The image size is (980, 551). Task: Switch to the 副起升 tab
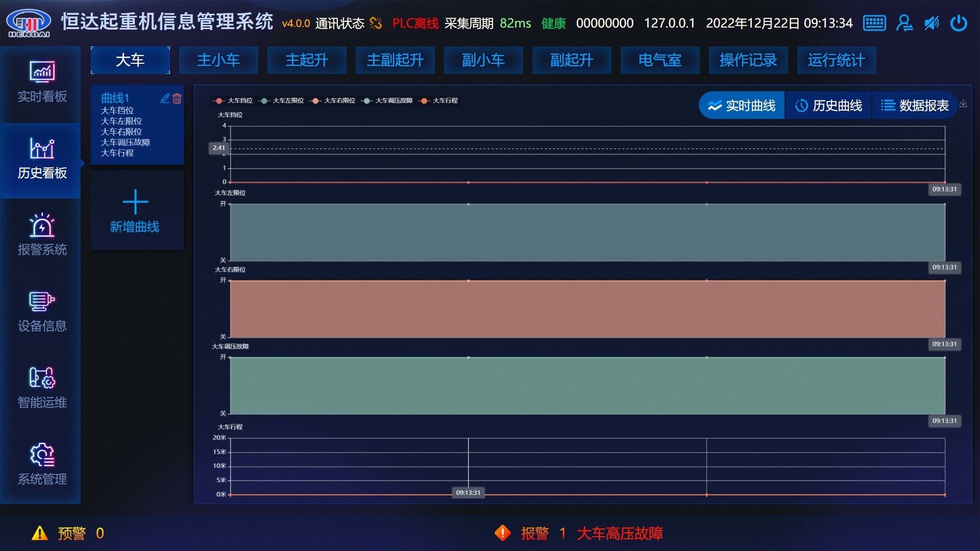pos(572,60)
